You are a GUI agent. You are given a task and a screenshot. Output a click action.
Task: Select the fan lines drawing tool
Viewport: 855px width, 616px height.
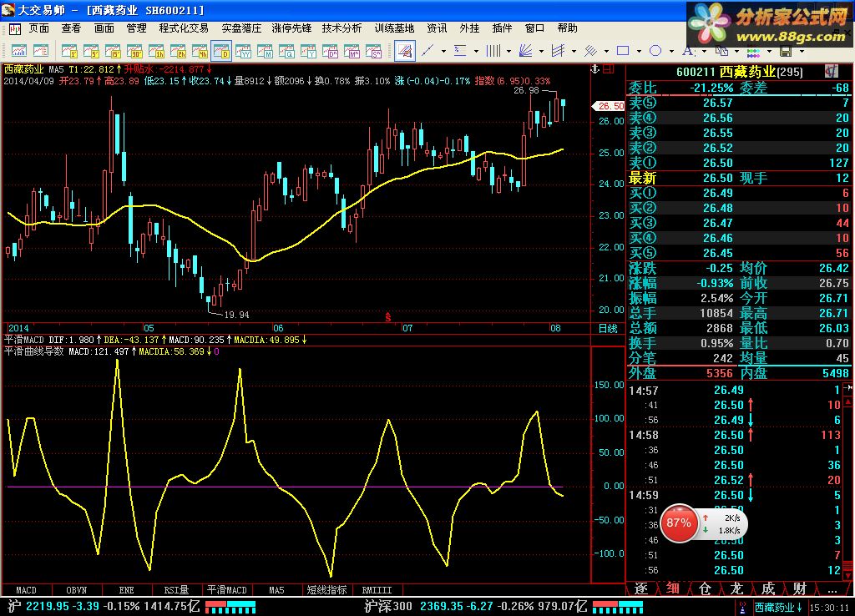coord(526,51)
